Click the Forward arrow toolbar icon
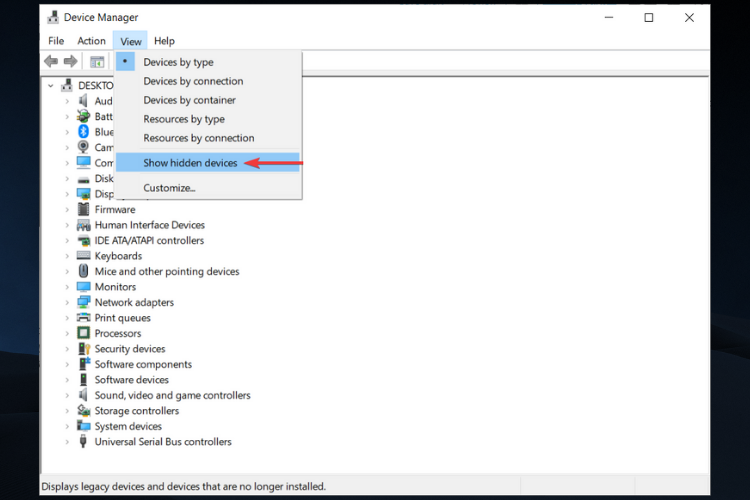Viewport: 750px width, 500px height. coord(70,61)
